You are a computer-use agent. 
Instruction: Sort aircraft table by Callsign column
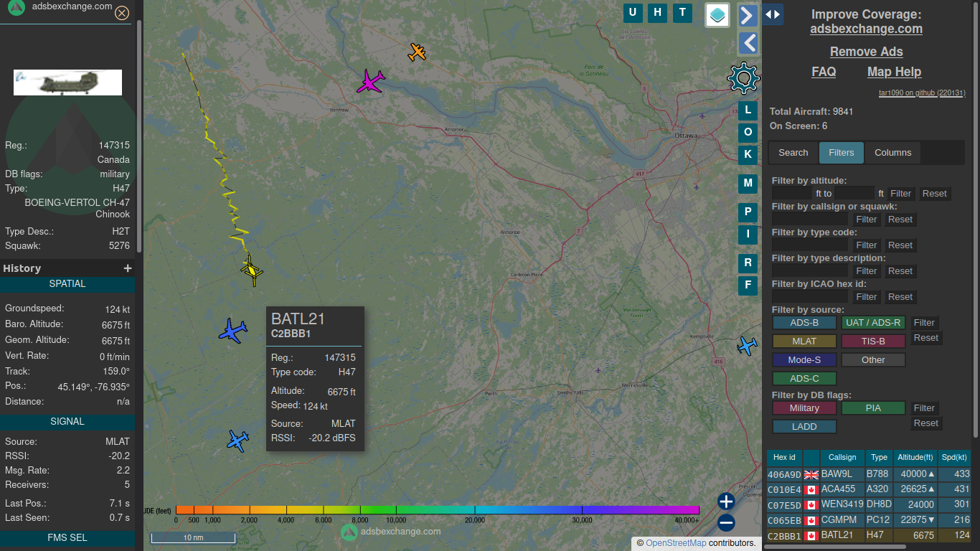click(x=842, y=458)
